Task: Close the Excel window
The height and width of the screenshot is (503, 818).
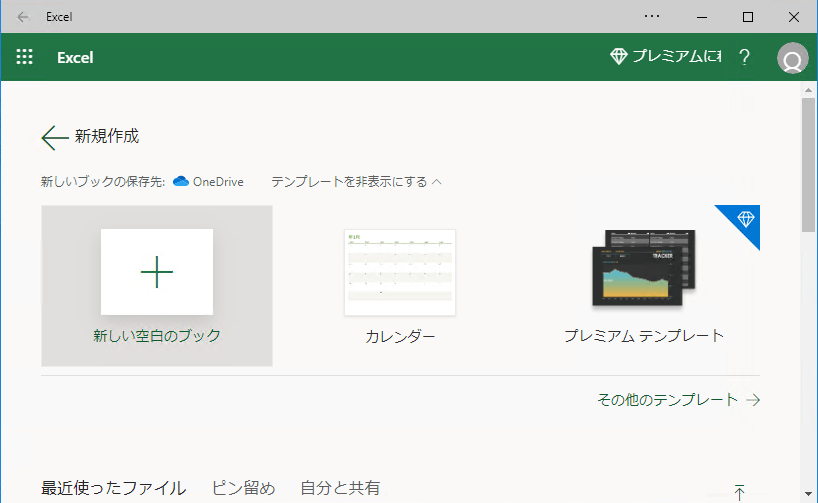Action: coord(793,17)
